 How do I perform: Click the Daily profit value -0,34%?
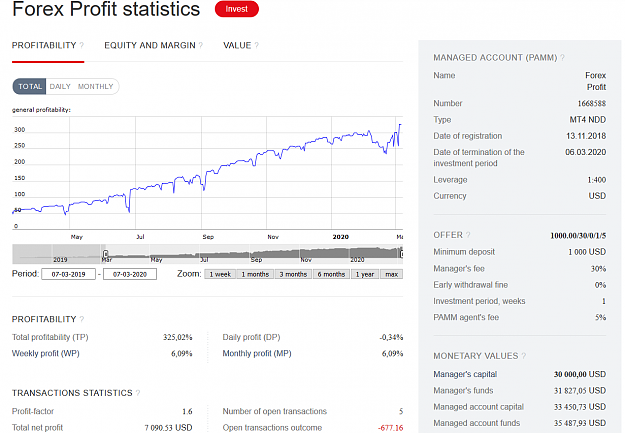click(x=391, y=337)
